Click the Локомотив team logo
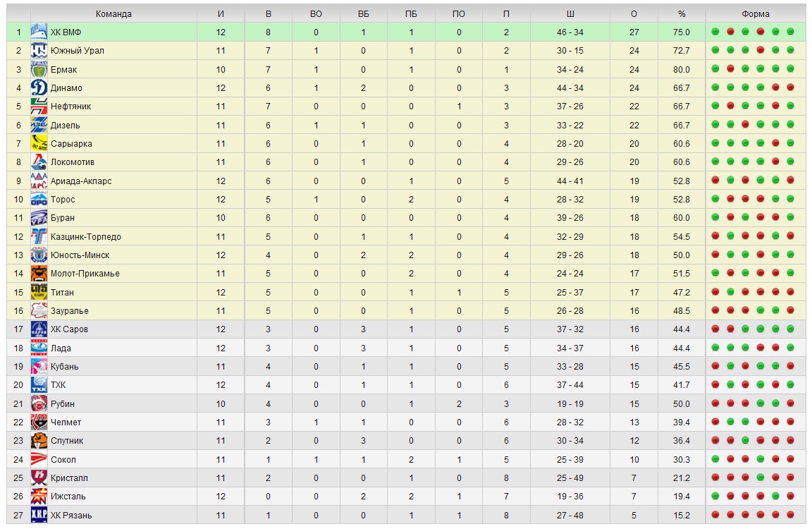Viewport: 812px width, 529px height. [x=39, y=162]
